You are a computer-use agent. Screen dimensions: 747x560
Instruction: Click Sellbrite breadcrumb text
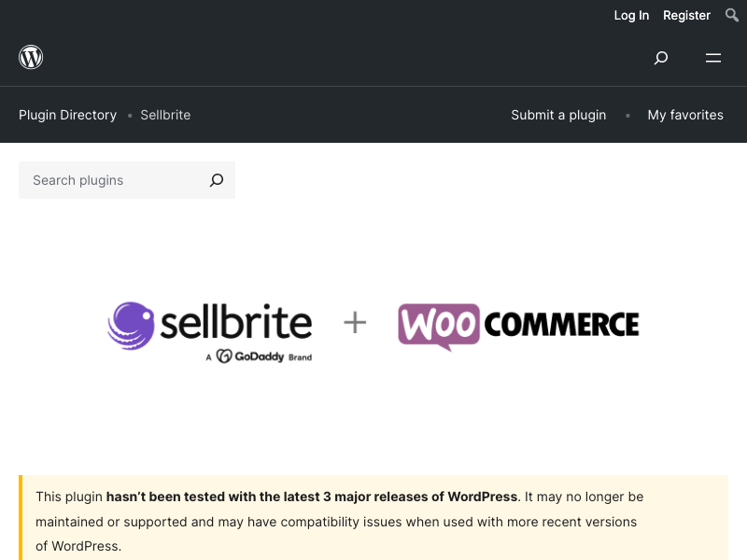(x=165, y=115)
